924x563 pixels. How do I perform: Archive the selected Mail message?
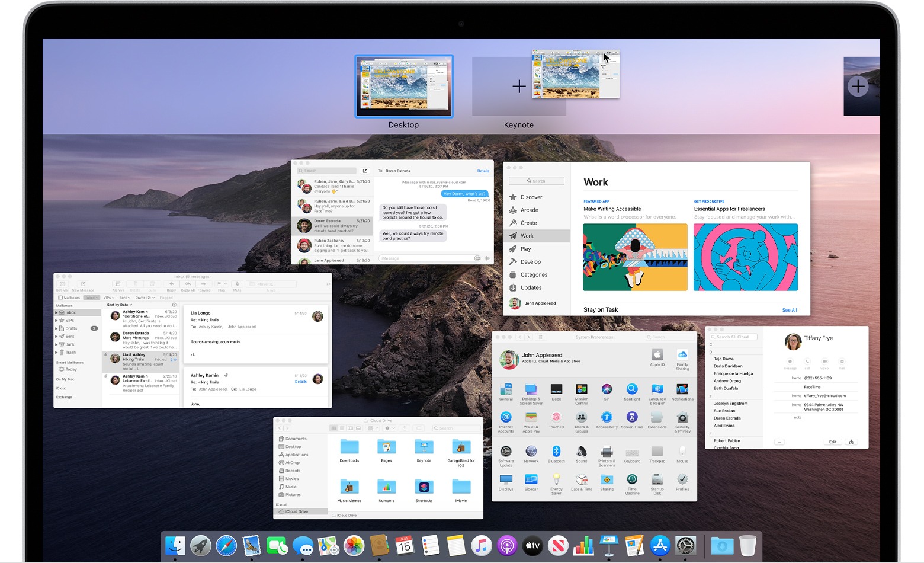coord(118,283)
